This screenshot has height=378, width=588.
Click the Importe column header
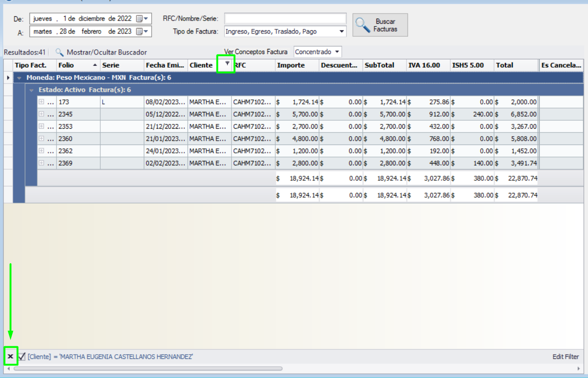pyautogui.click(x=297, y=65)
